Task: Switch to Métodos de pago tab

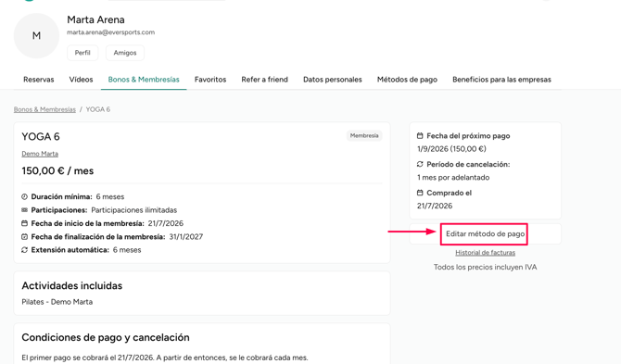Action: click(407, 80)
